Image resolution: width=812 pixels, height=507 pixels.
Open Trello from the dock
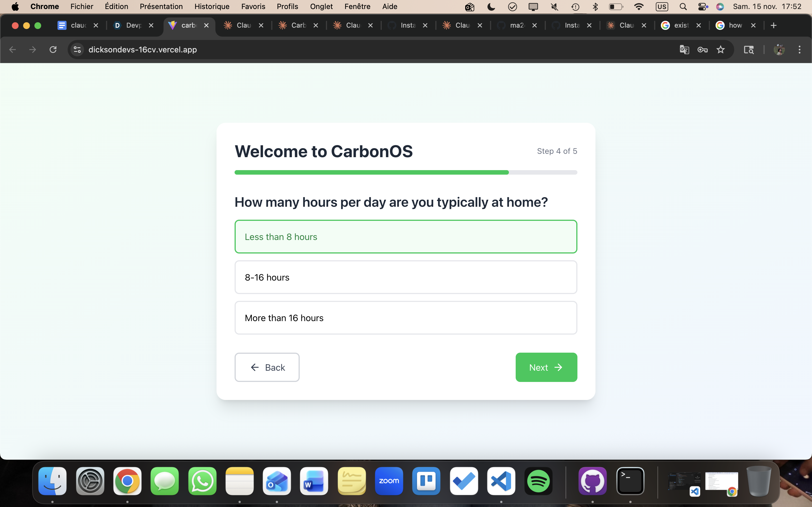tap(426, 481)
